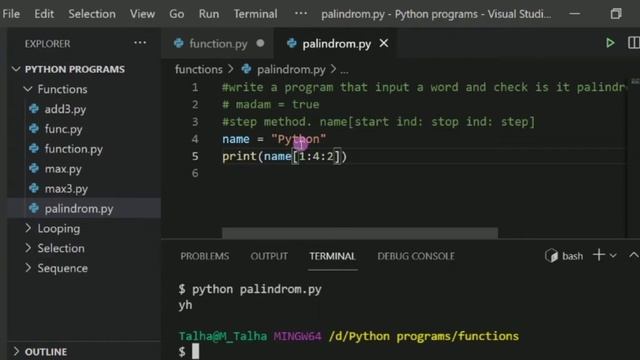
Task: Select palindrom.py in the explorer tree
Action: 84,209
